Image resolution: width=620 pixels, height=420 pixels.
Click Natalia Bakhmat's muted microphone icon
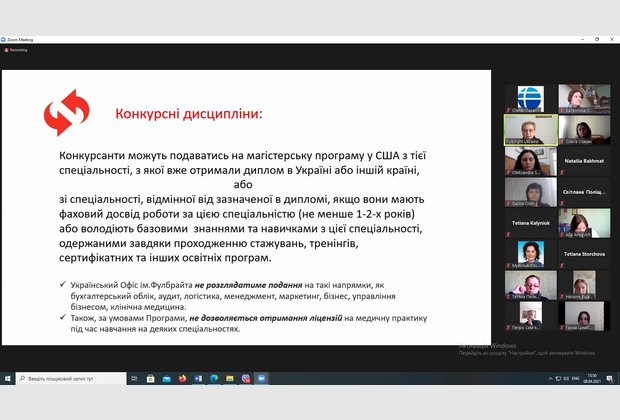pyautogui.click(x=561, y=172)
